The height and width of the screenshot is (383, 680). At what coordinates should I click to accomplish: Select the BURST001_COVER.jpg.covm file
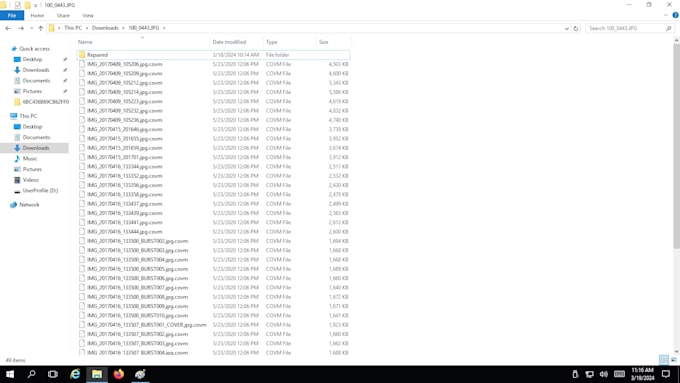pos(214,325)
